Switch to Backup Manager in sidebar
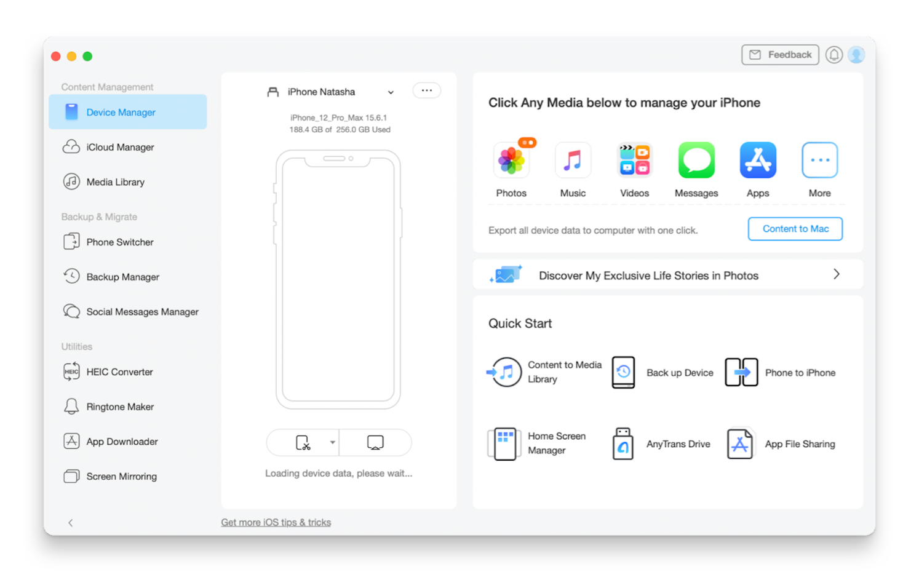The height and width of the screenshot is (588, 919). coord(122,277)
